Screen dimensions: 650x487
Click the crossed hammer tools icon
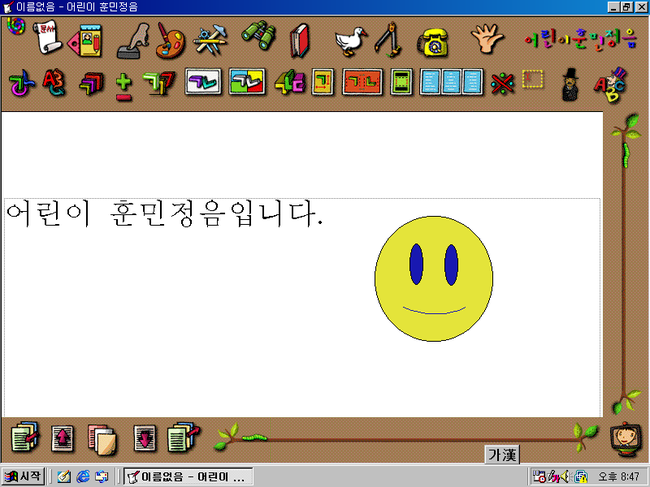tap(213, 41)
